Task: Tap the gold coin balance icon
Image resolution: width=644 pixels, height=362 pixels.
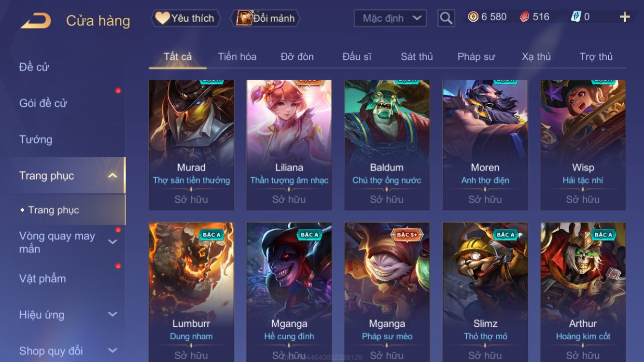Action: click(473, 17)
